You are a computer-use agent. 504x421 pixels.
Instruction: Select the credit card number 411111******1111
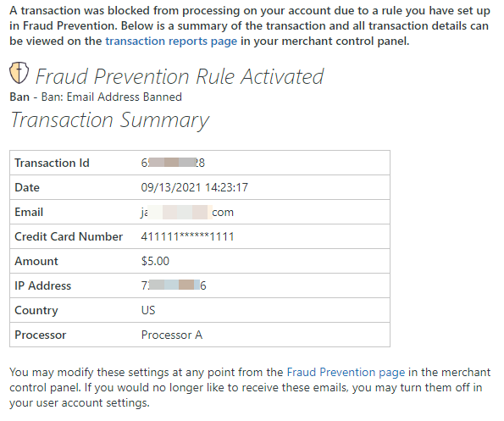pos(187,236)
